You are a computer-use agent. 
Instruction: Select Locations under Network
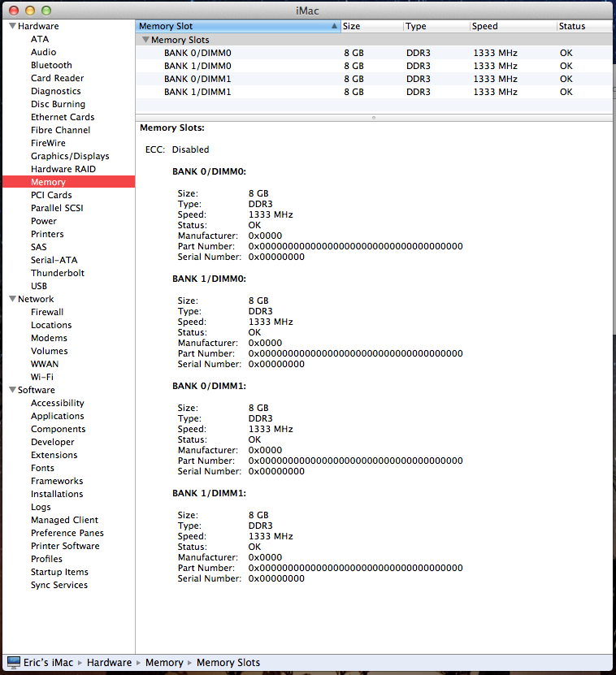click(51, 325)
